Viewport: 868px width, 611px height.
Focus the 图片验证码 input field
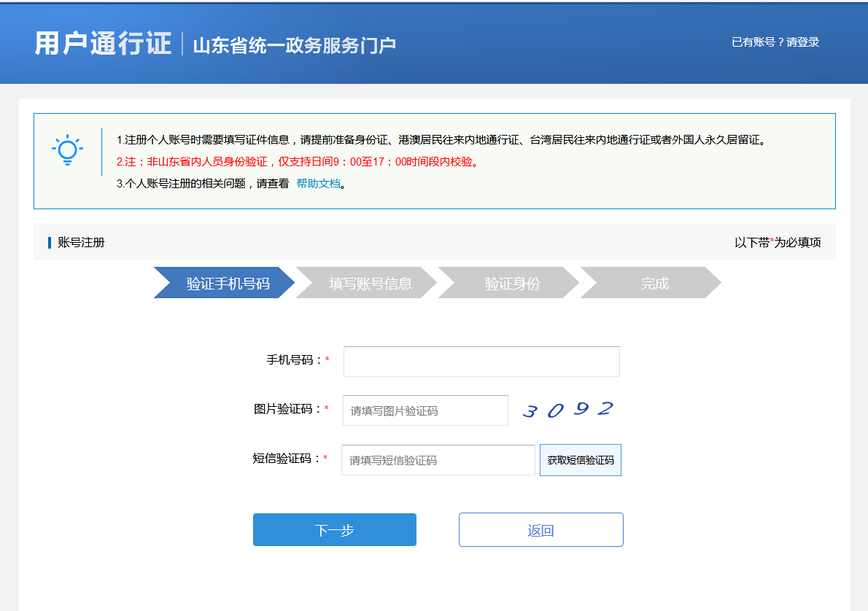[x=425, y=410]
